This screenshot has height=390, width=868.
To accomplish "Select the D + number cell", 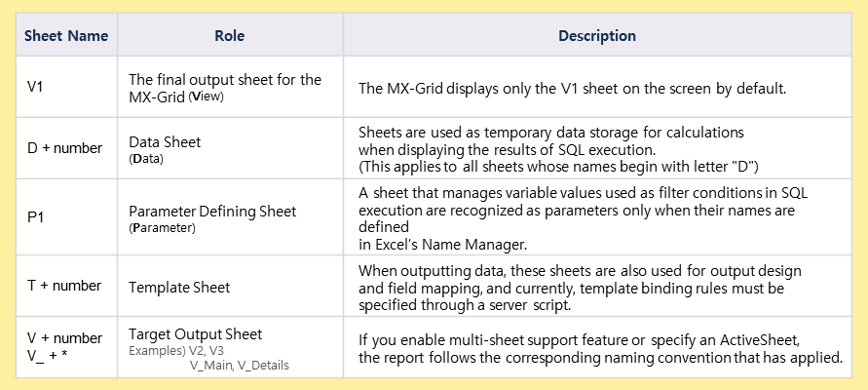I will 63,148.
